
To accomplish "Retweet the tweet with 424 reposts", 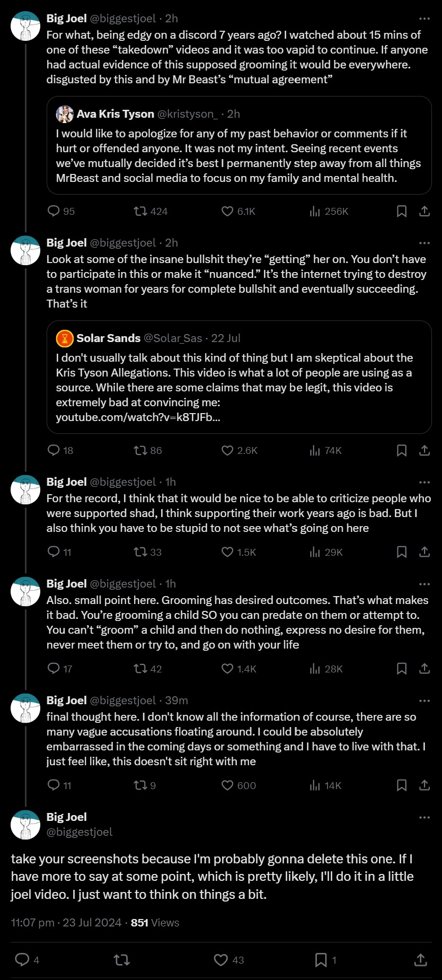I will 140,211.
